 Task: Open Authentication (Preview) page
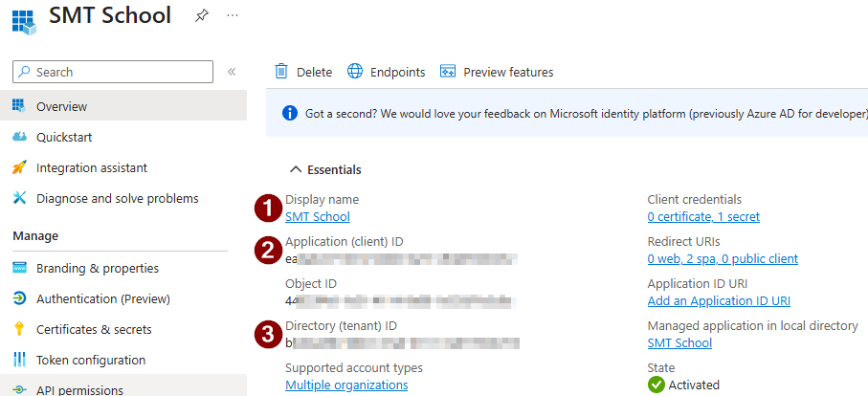pos(102,298)
